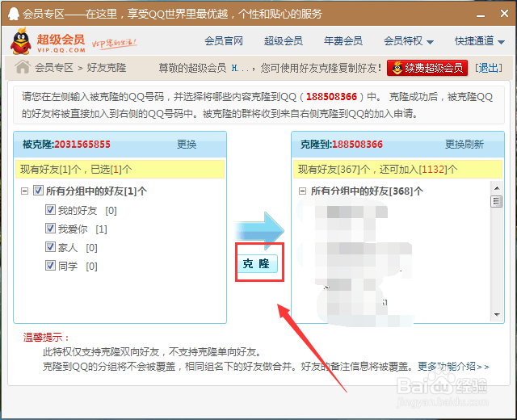Viewport: 517px width, 420px height.
Task: Click the 退出 logout link
Action: pos(489,68)
